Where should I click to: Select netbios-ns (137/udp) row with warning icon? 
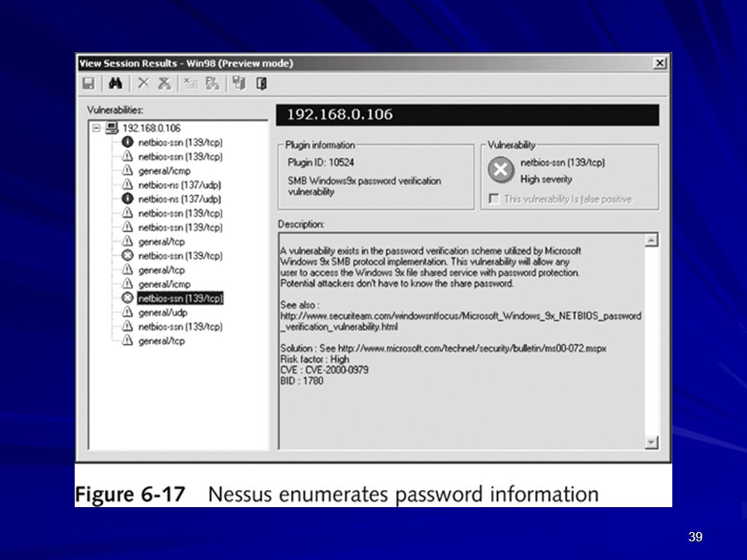180,185
